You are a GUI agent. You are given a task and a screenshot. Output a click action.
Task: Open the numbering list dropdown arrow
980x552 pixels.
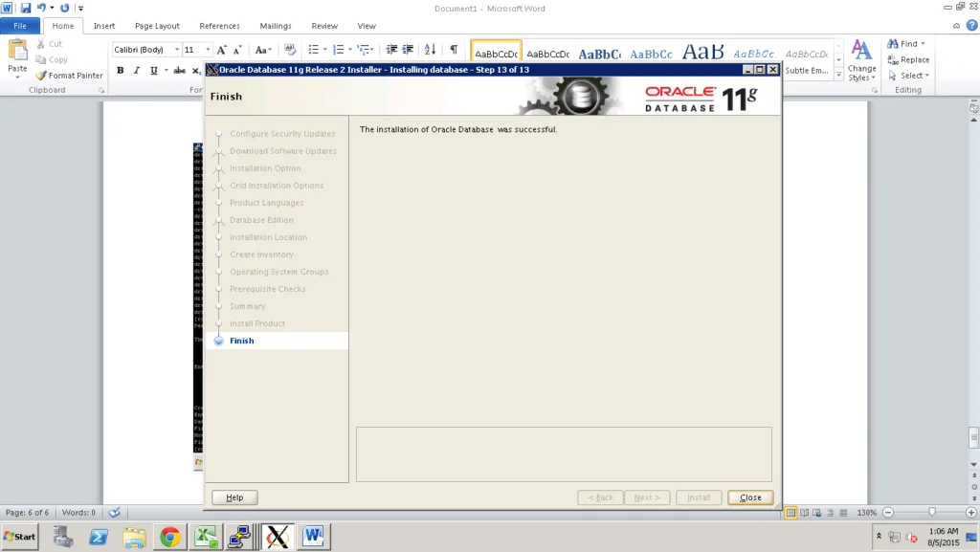point(350,50)
